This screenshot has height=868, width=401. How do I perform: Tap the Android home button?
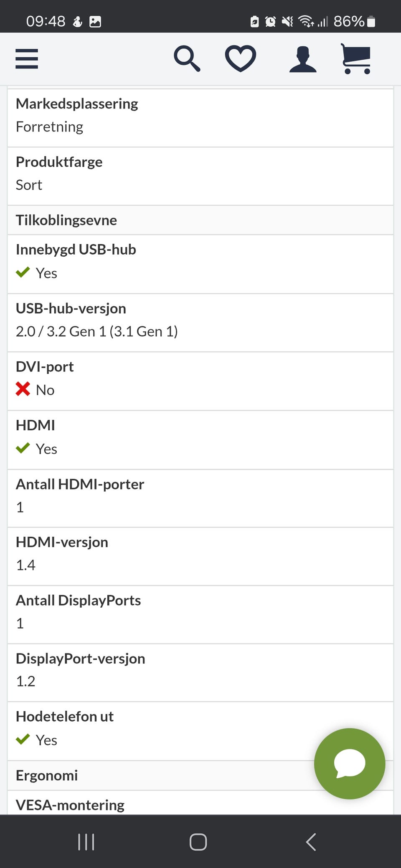pos(198,842)
